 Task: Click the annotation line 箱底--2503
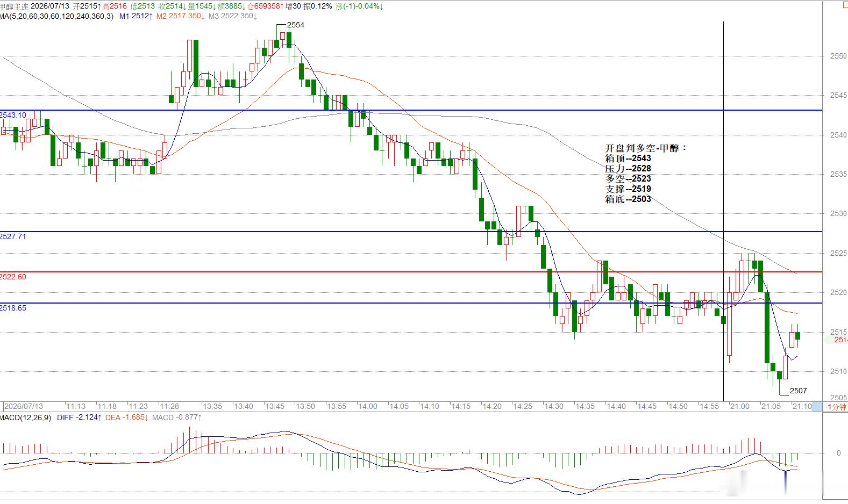pyautogui.click(x=628, y=199)
